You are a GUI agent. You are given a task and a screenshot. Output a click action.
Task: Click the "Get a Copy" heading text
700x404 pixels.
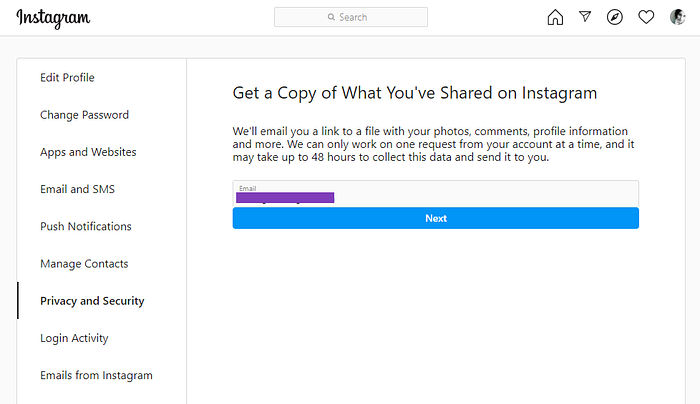(415, 93)
